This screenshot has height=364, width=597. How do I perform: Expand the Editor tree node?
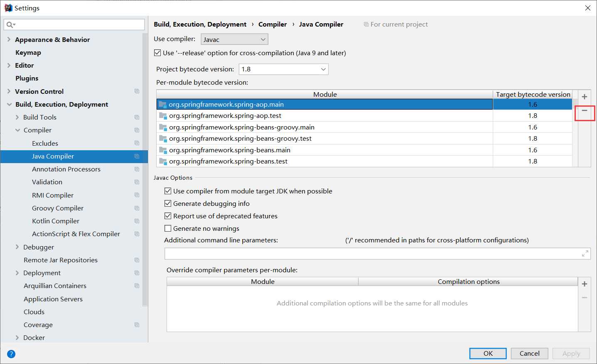[x=9, y=65]
